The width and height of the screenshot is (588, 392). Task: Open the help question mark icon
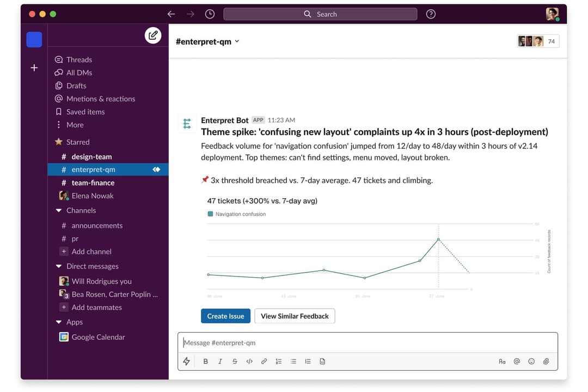click(x=431, y=14)
